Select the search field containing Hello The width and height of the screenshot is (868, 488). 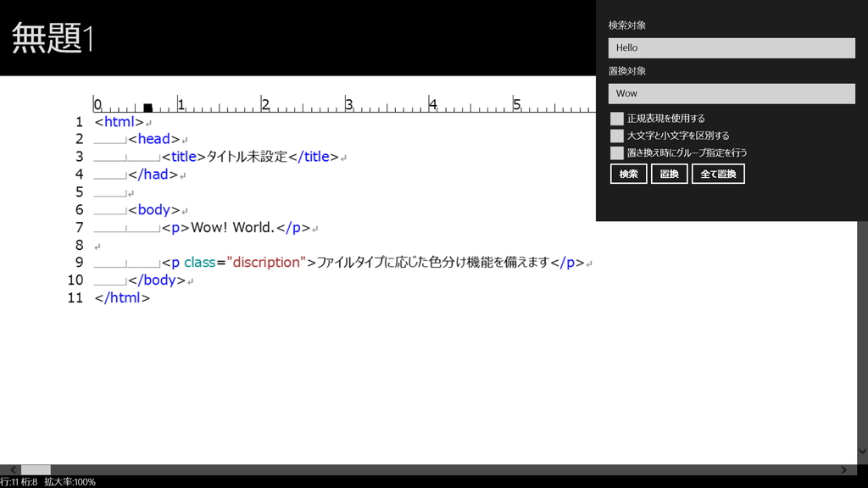(732, 47)
